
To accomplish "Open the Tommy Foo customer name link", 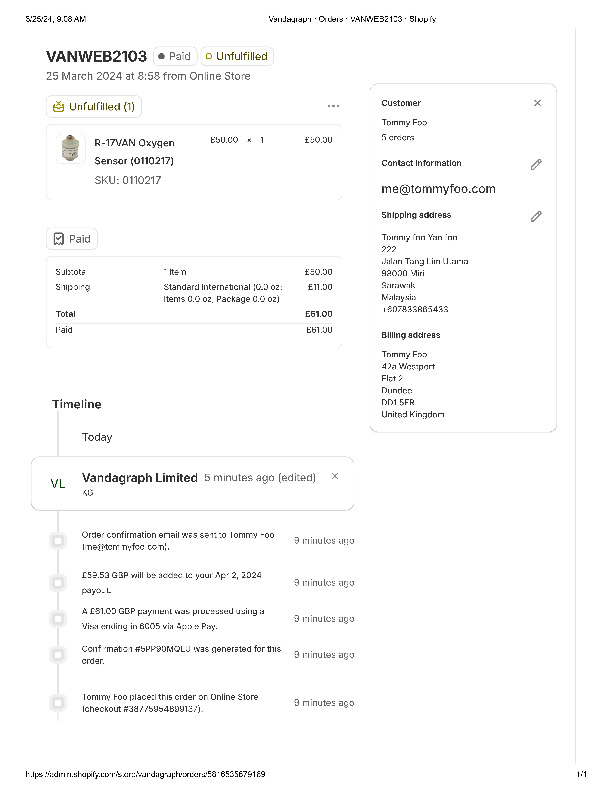I will click(404, 123).
